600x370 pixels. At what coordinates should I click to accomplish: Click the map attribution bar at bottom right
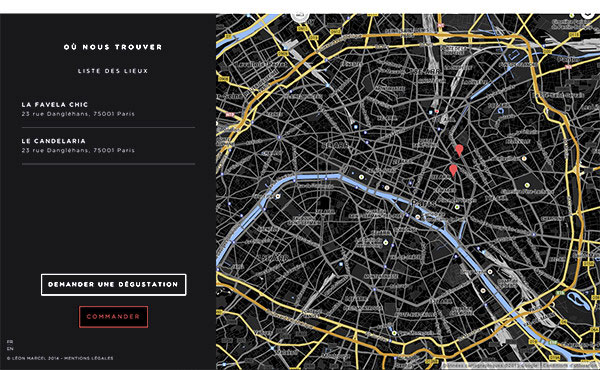[520, 366]
